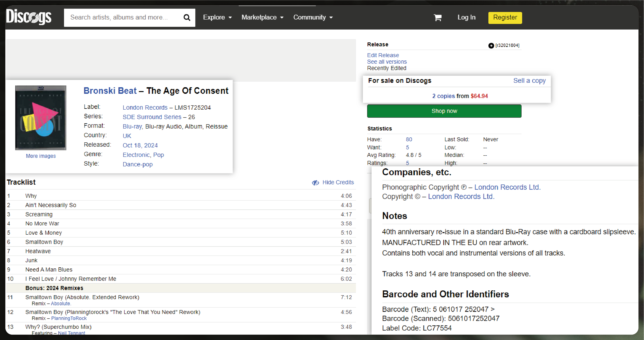The width and height of the screenshot is (644, 340).
Task: Expand the Community dropdown menu
Action: click(x=313, y=17)
